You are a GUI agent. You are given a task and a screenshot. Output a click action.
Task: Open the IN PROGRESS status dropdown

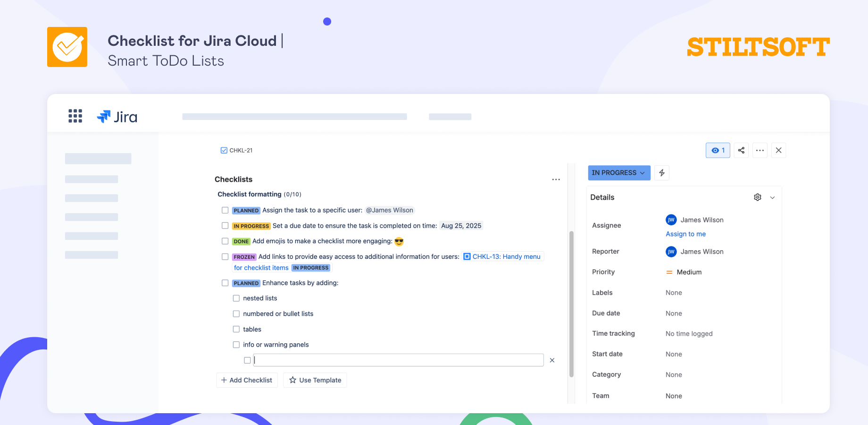619,173
